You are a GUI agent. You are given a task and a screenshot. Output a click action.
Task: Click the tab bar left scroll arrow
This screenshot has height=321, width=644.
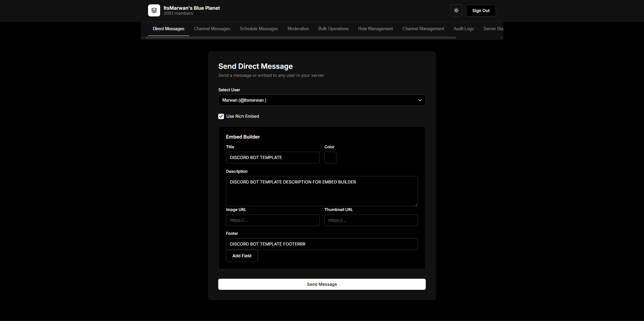coord(142,38)
